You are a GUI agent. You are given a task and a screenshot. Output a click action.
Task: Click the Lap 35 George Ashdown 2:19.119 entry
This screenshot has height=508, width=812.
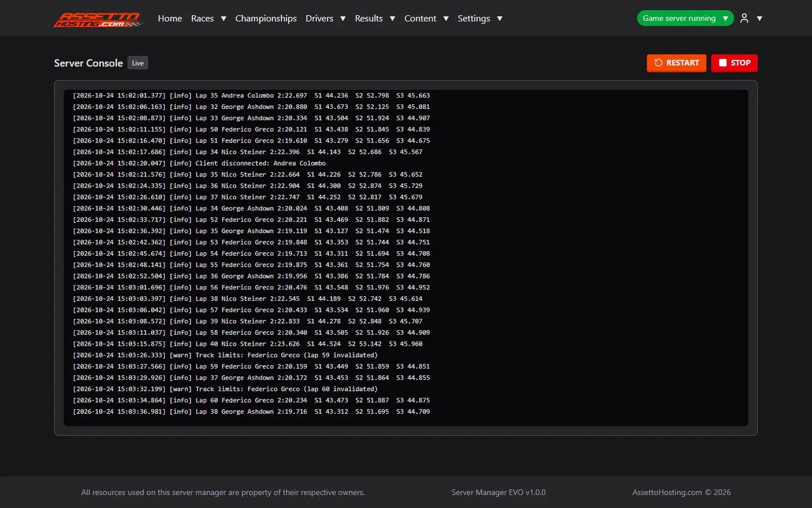pos(251,231)
